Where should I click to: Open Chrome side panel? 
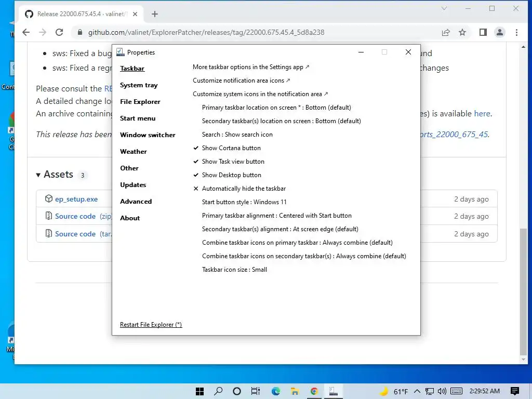point(483,32)
